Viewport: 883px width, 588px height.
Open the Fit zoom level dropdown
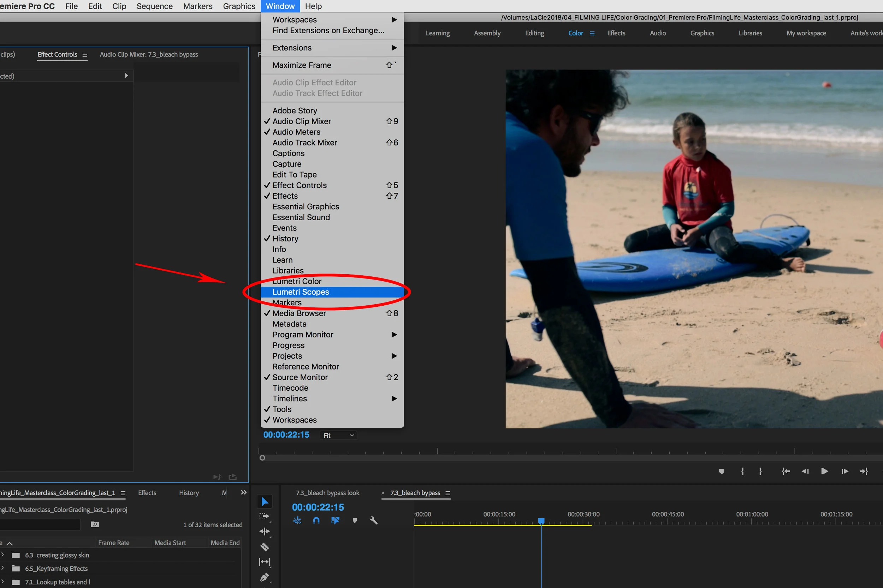click(x=338, y=436)
